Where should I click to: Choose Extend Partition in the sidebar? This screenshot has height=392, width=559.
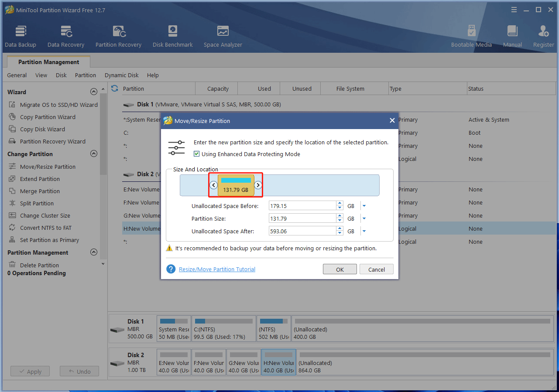click(40, 179)
